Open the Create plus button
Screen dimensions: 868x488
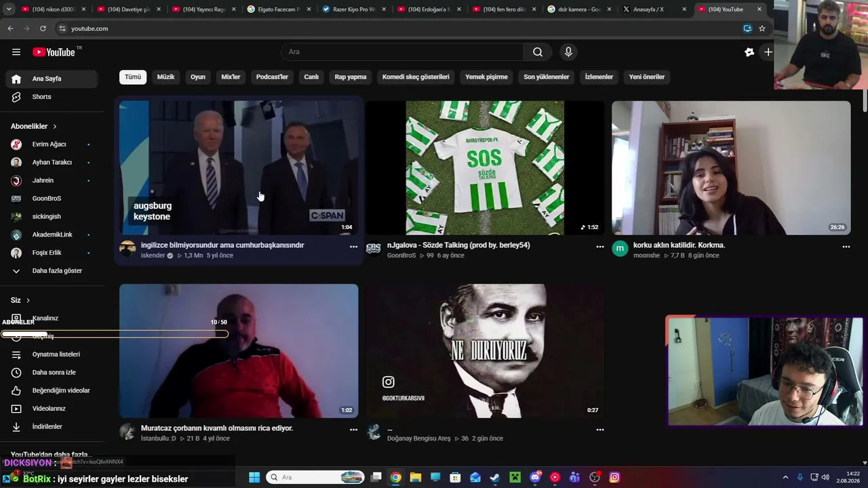tap(768, 52)
